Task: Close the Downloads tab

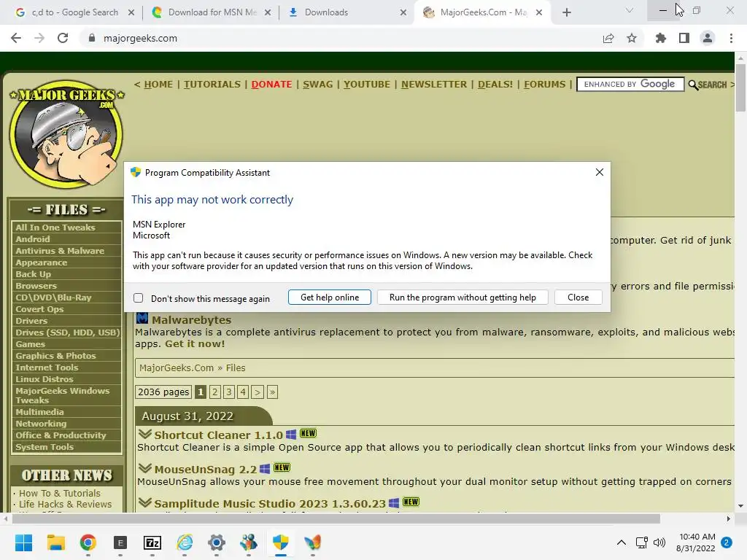Action: [403, 12]
